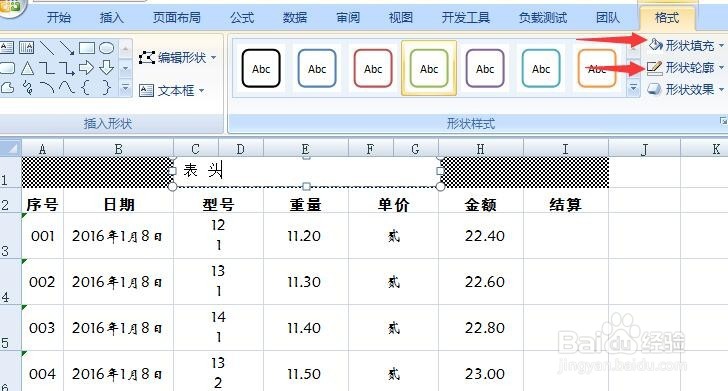This screenshot has height=391, width=728.
Task: Click the Shape Fill paint bucket icon
Action: pyautogui.click(x=655, y=45)
